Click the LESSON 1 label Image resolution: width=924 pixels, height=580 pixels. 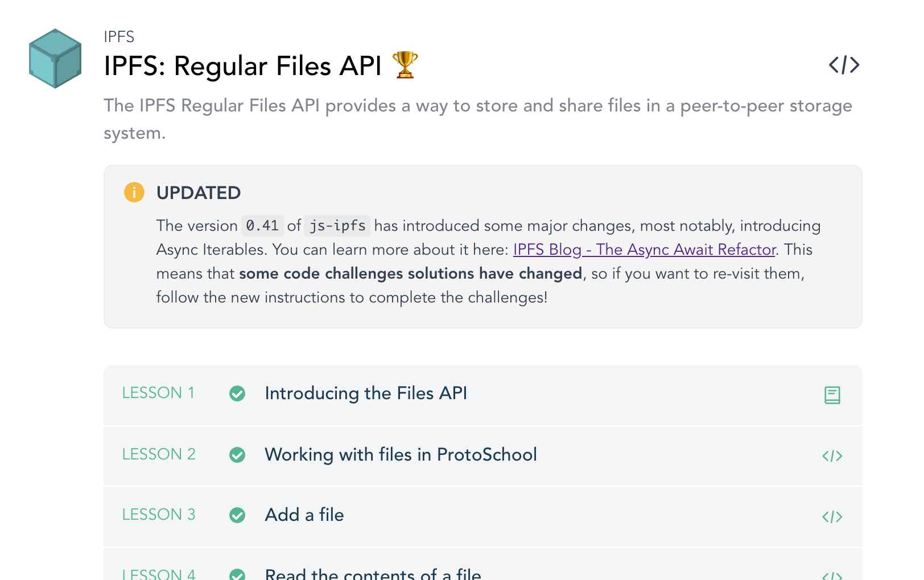158,393
